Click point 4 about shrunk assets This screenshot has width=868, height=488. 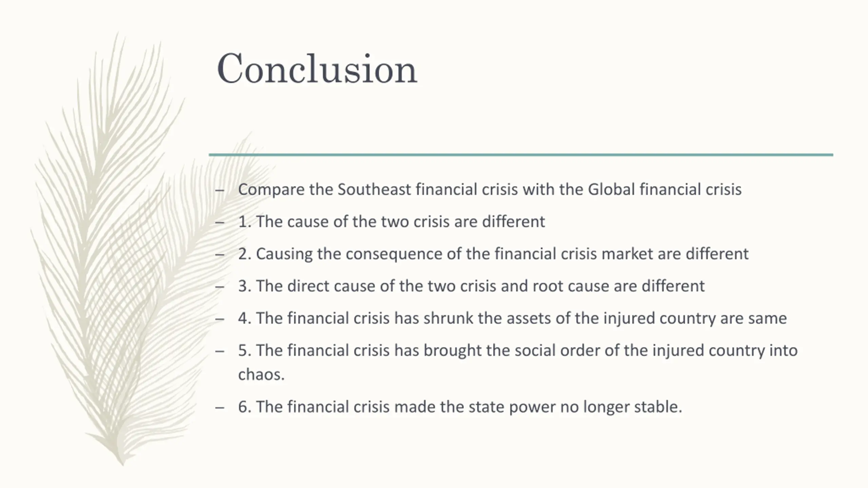pos(512,318)
